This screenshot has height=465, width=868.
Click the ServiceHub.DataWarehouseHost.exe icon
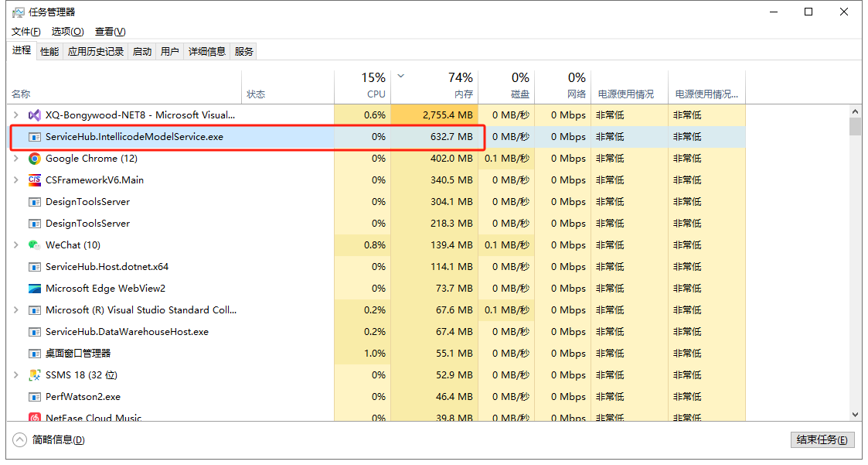point(34,332)
